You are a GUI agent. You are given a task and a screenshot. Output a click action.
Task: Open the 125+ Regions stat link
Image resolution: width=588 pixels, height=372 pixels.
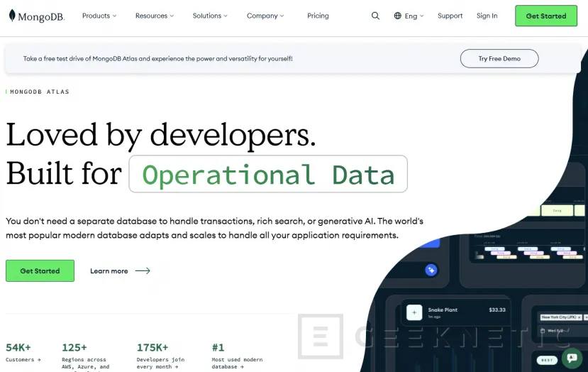(86, 356)
